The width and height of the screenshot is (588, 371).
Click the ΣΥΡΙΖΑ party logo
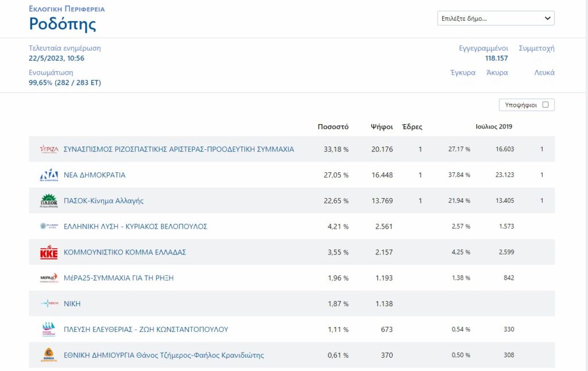pos(49,149)
